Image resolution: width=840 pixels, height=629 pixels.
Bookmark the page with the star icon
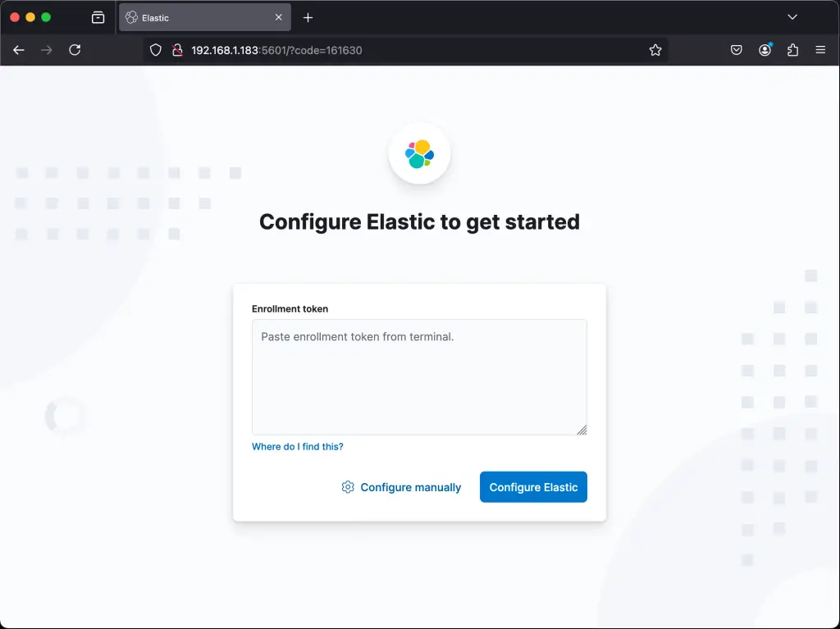(x=655, y=49)
